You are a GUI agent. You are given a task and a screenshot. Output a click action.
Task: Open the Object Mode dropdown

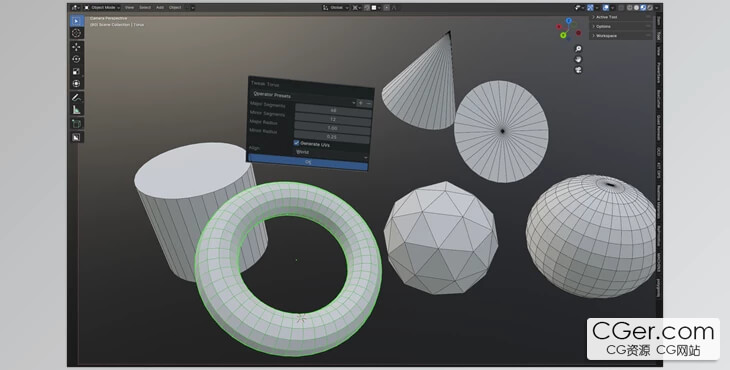pos(102,7)
